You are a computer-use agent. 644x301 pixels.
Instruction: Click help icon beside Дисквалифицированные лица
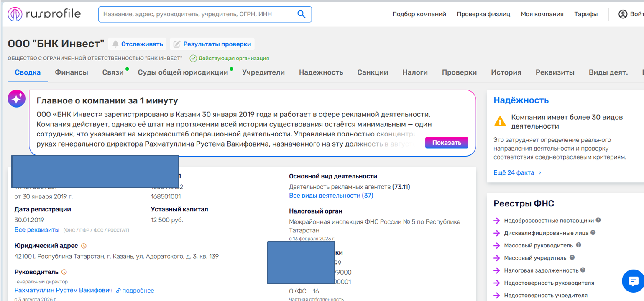coord(593,233)
